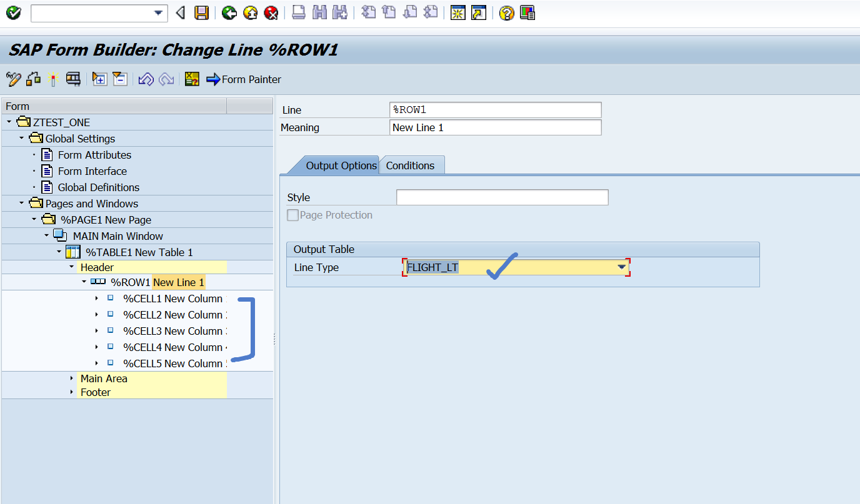
Task: Click the Help question mark icon
Action: (505, 12)
